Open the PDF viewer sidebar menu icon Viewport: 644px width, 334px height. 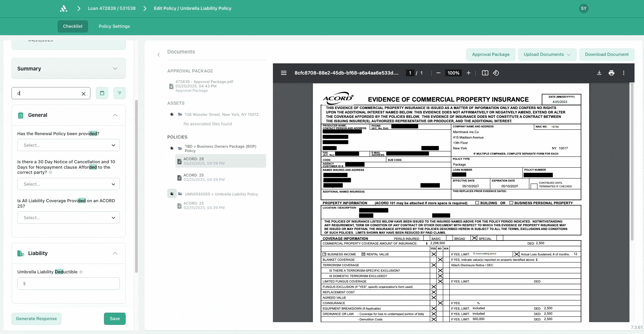(284, 73)
